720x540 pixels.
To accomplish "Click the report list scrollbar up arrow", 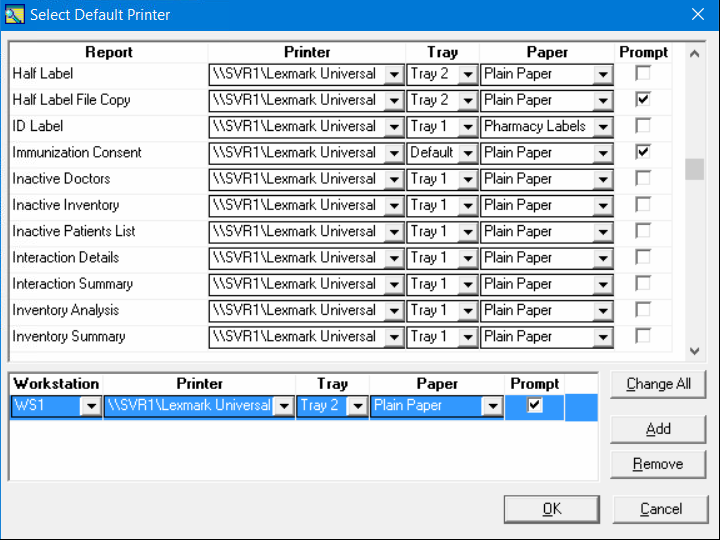I will pos(694,54).
